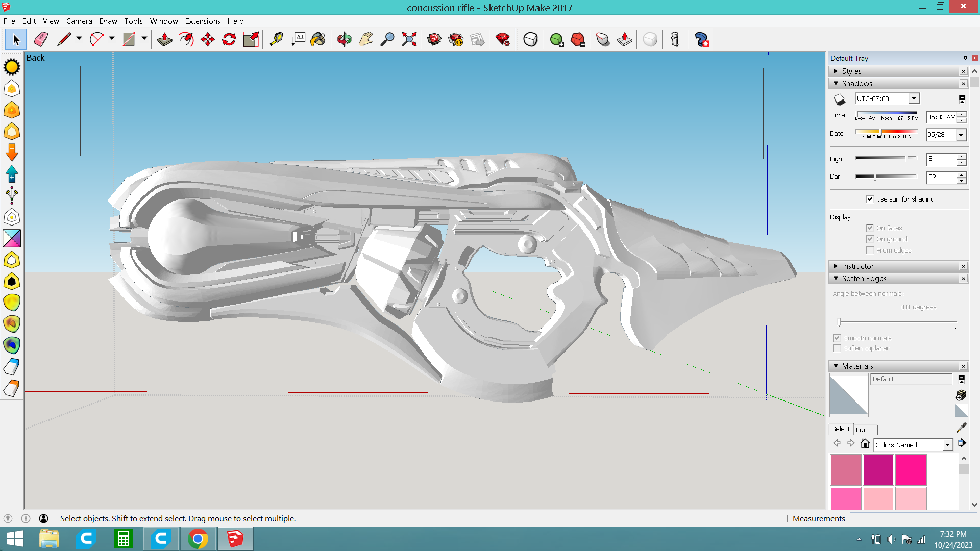This screenshot has width=980, height=551.
Task: Click the Time of day slider
Action: coord(887,113)
